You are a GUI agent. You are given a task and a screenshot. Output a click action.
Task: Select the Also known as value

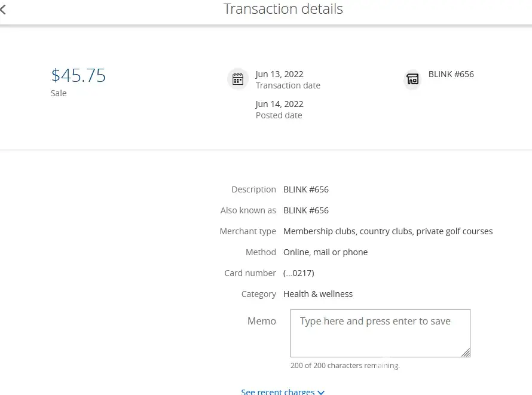point(305,210)
